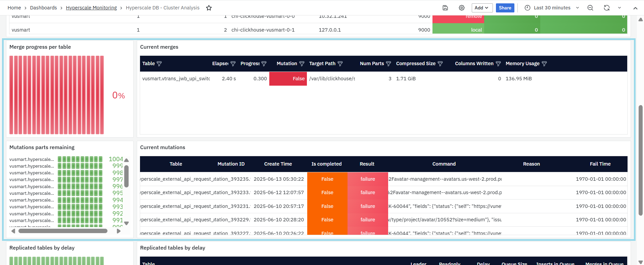This screenshot has height=265, width=644.
Task: Filter the Memory Usage column
Action: click(x=544, y=63)
